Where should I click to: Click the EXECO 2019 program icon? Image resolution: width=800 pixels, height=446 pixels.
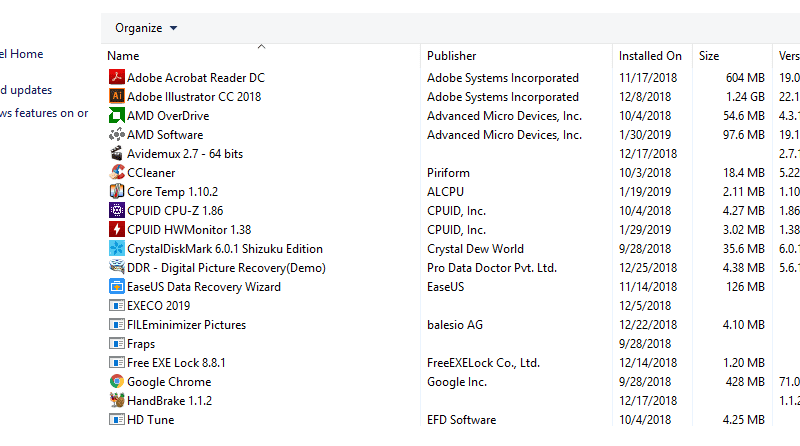click(116, 305)
